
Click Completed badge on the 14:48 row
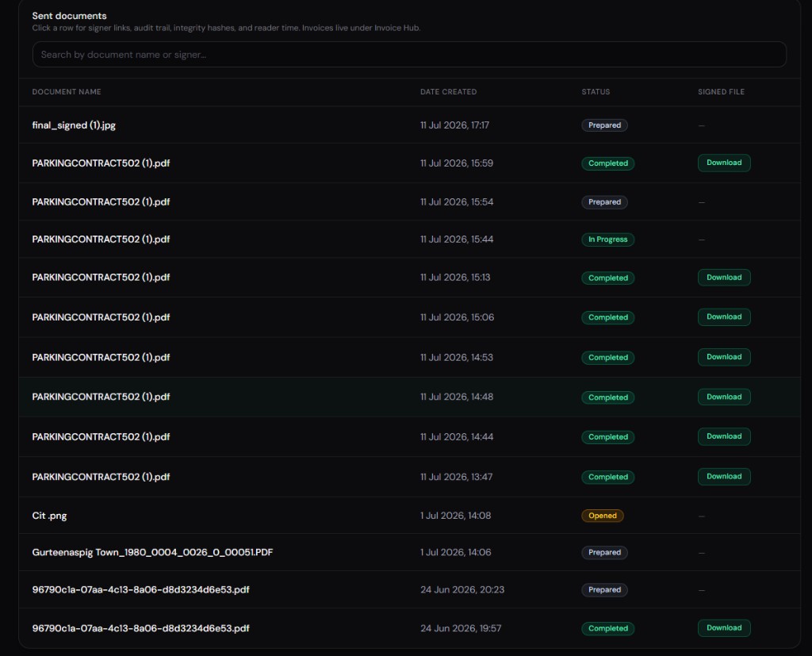pyautogui.click(x=608, y=397)
